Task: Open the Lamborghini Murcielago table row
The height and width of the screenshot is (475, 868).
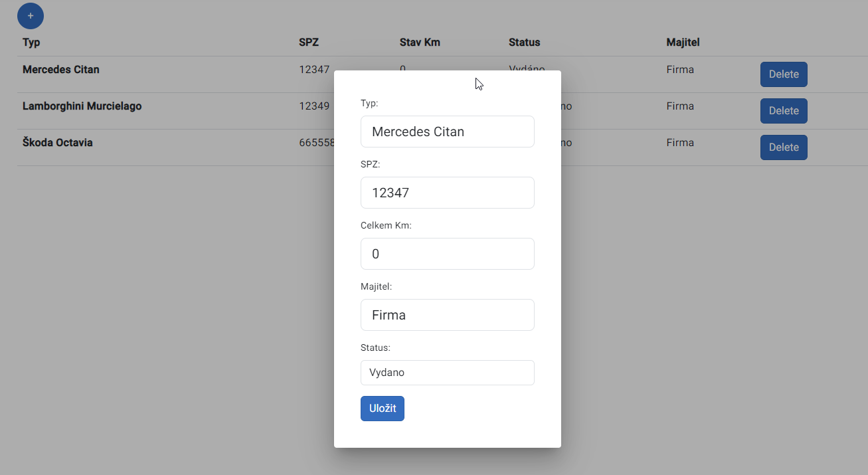Action: [82, 106]
